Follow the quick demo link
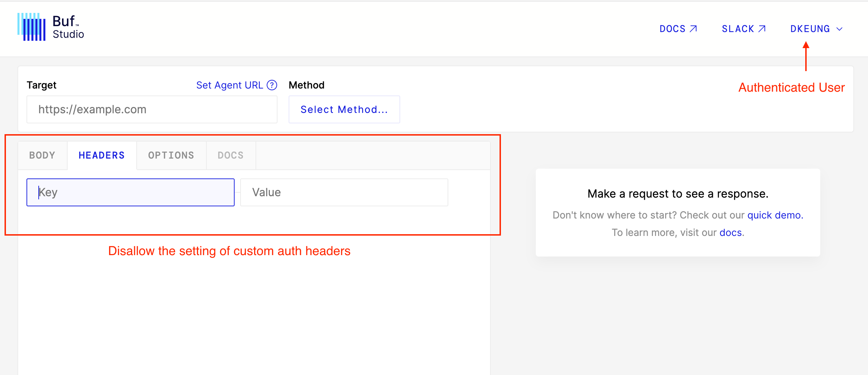Image resolution: width=868 pixels, height=375 pixels. tap(775, 215)
